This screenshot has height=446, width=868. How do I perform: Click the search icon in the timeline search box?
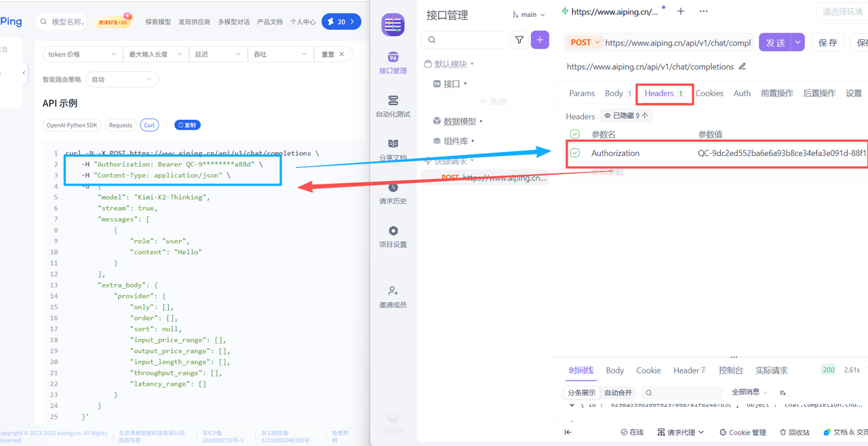pyautogui.click(x=649, y=392)
